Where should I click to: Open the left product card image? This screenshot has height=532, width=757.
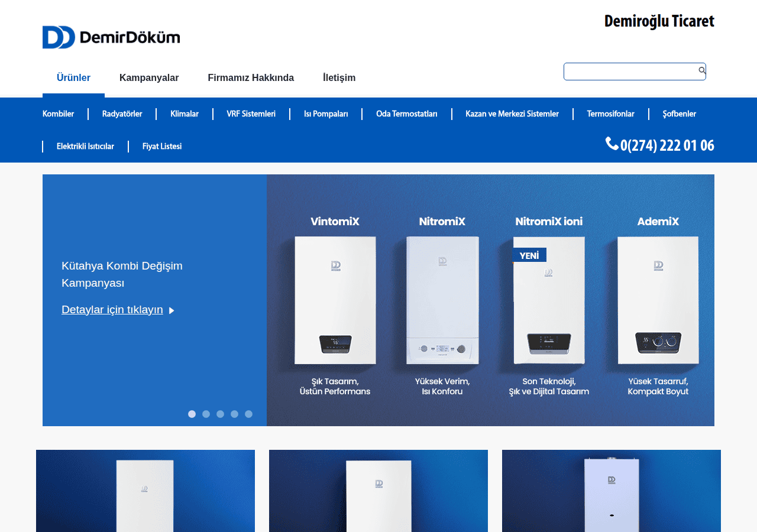(145, 491)
